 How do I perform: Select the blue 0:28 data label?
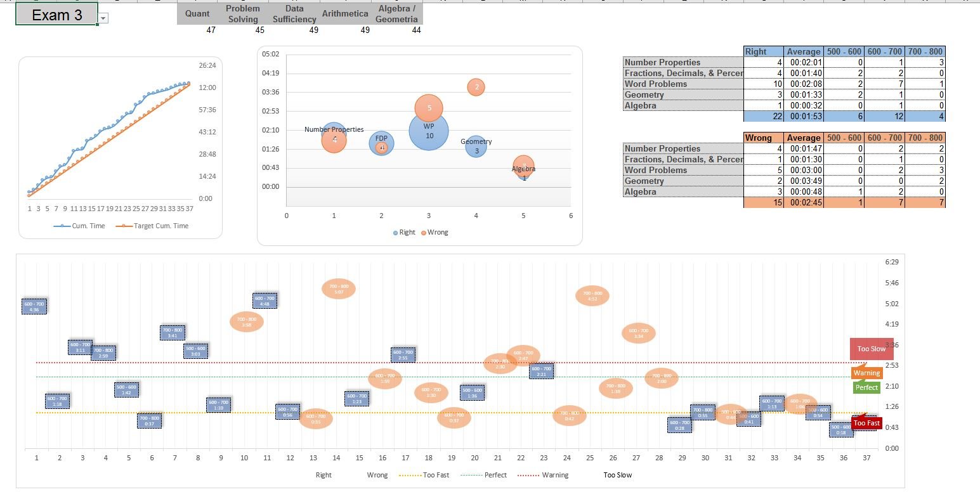pos(679,425)
